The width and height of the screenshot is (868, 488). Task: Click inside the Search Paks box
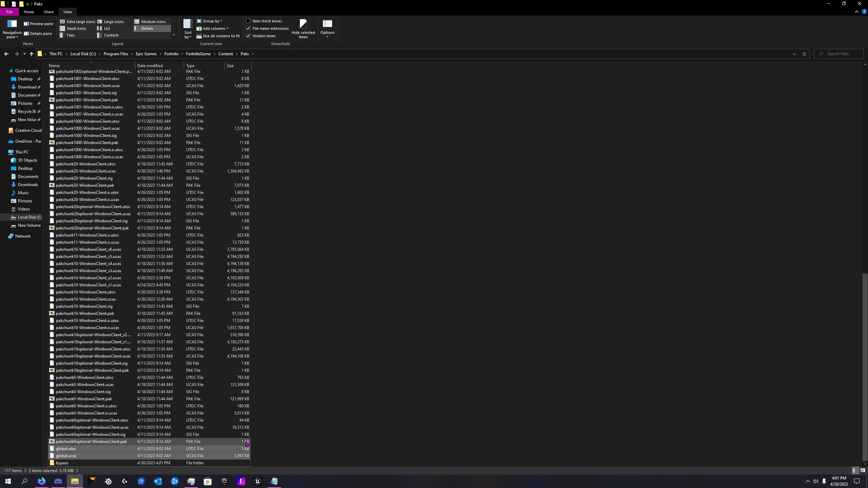point(839,54)
